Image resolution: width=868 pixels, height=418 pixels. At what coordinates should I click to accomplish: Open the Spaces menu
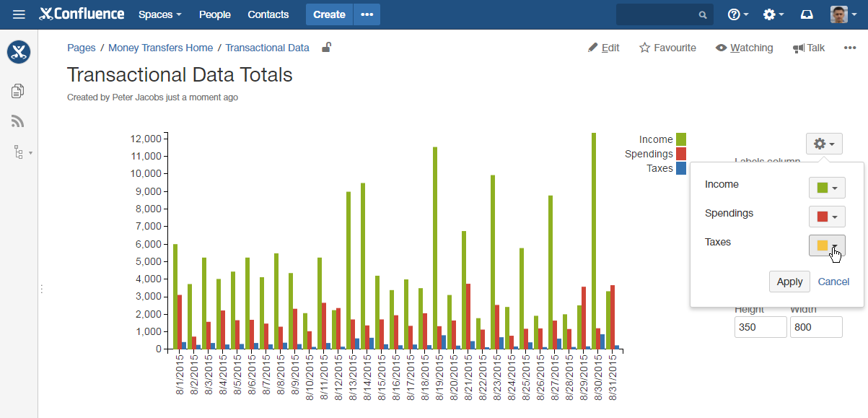[159, 14]
